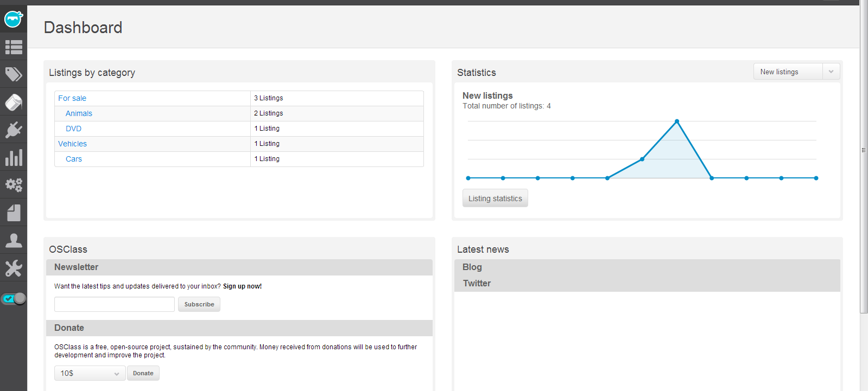Viewport: 868px width, 391px height.
Task: Click the Donate button
Action: coord(143,373)
